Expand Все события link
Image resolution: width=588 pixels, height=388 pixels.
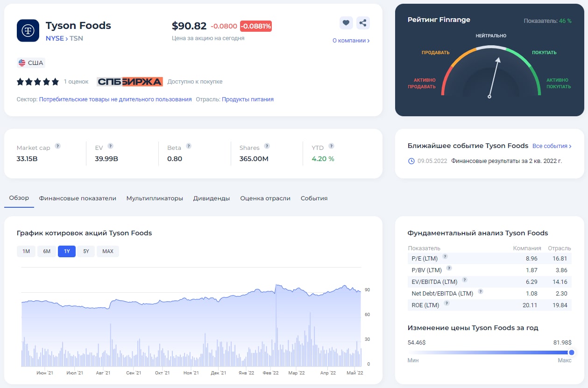552,146
